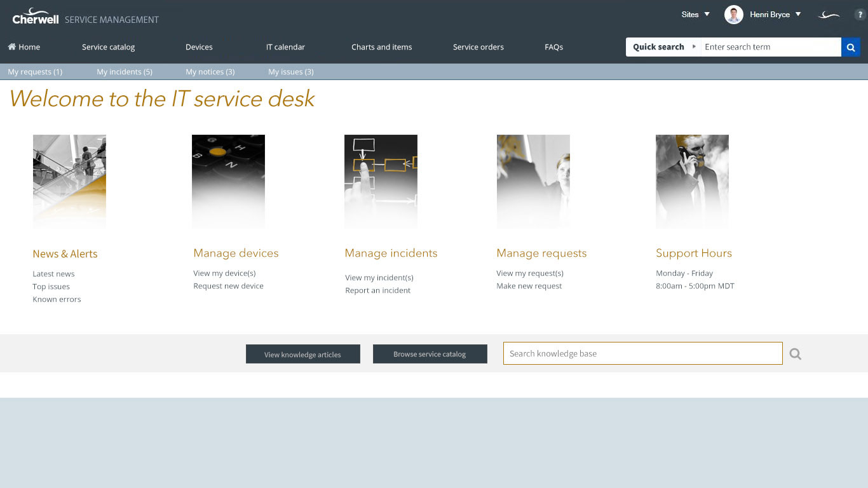Switch to the My incidents (5) tab
Image resolution: width=868 pixels, height=488 pixels.
tap(124, 72)
